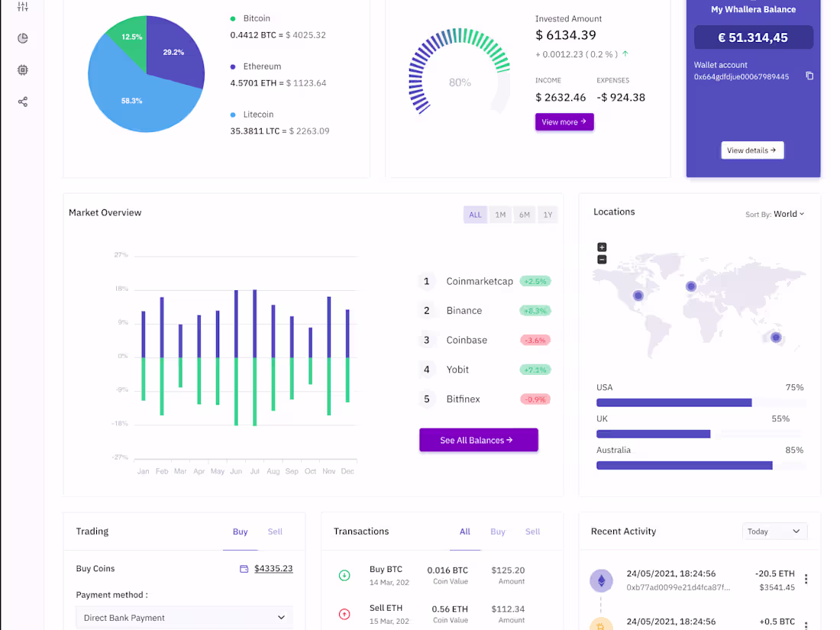The width and height of the screenshot is (840, 630).
Task: Open the analytics pie chart sidebar icon
Action: pyautogui.click(x=22, y=37)
